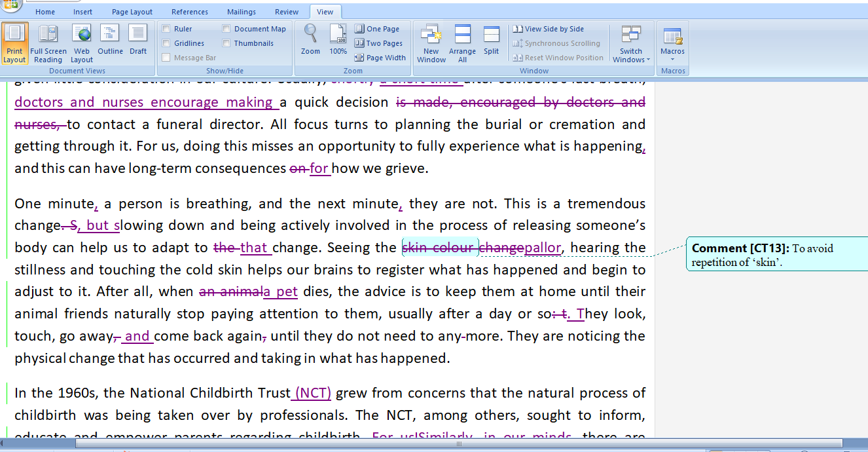Toggle the Document Map checkbox
The width and height of the screenshot is (868, 452).
(226, 29)
